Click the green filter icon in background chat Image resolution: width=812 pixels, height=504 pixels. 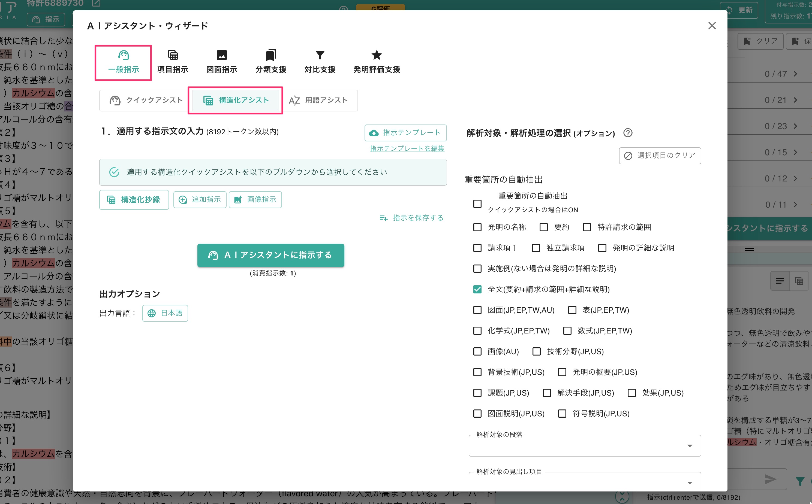click(800, 481)
